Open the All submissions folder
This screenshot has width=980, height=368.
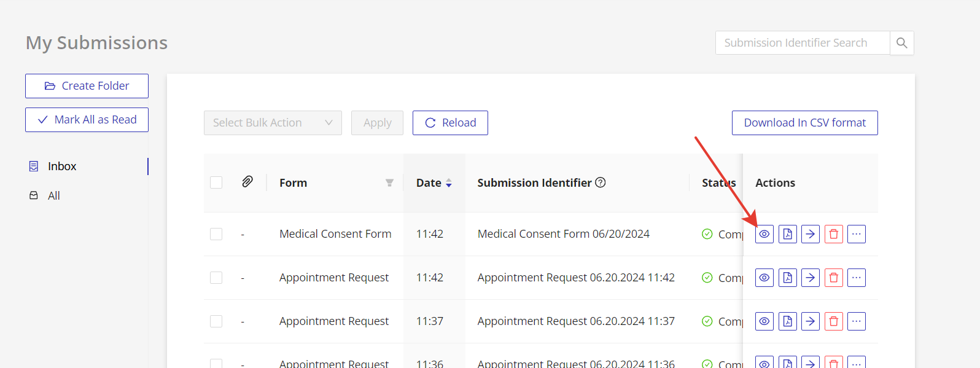(x=54, y=196)
